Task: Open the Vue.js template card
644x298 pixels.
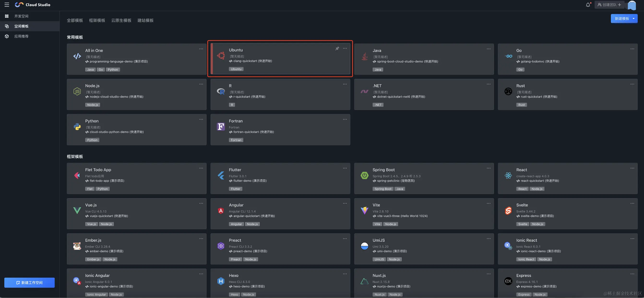Action: click(137, 214)
